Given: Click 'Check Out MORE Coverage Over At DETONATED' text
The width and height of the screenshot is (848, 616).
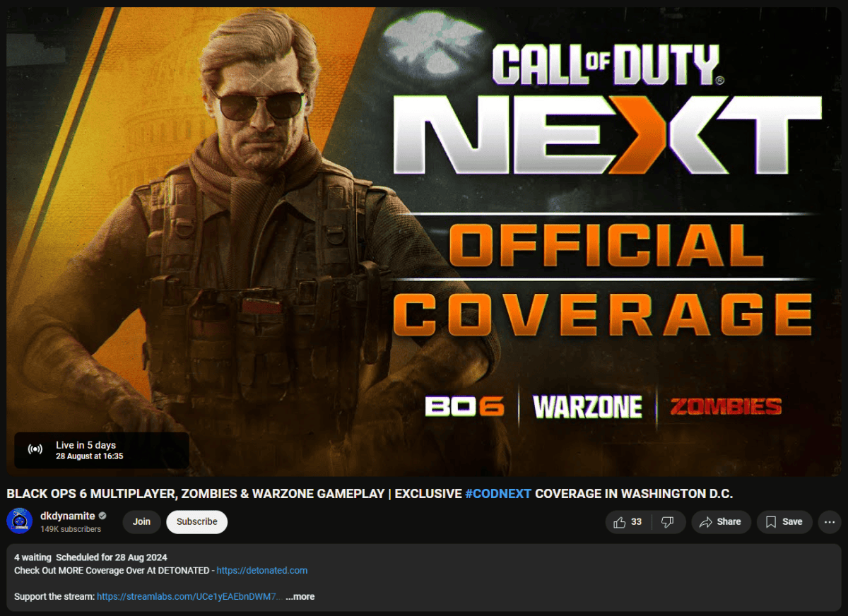Looking at the screenshot, I should click(112, 570).
